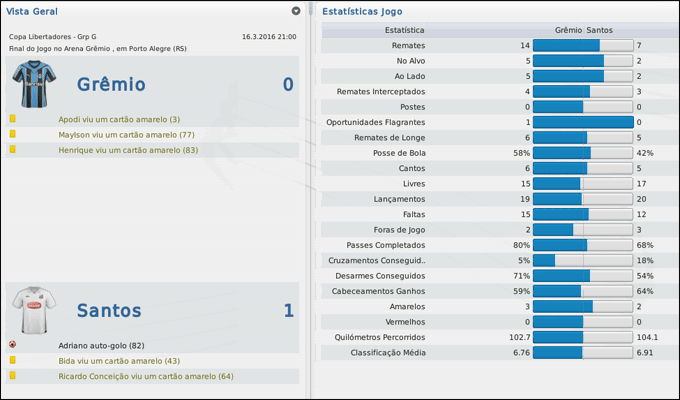
Task: Click yellow card icon beside Bida
Action: 13,360
